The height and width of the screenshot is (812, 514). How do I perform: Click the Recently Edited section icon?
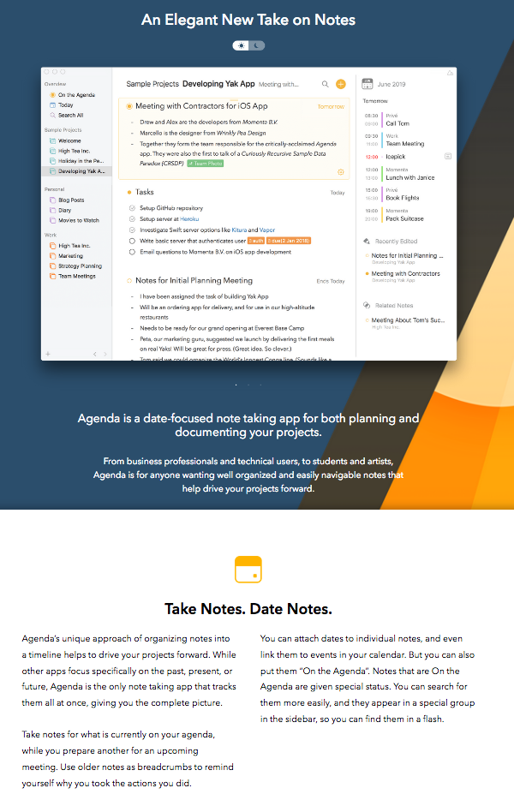367,242
